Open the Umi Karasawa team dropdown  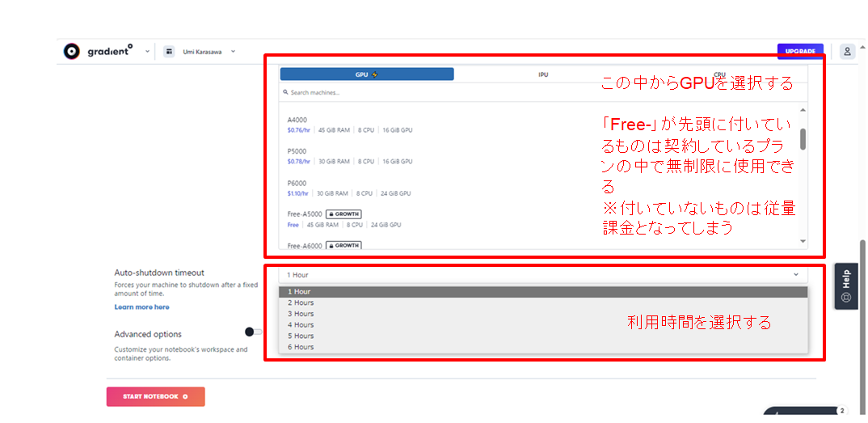(233, 52)
